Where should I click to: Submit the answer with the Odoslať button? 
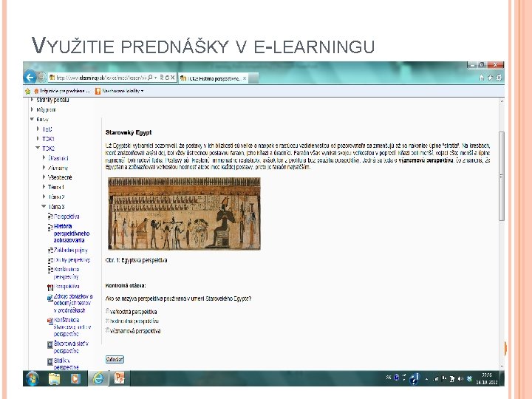coord(115,359)
